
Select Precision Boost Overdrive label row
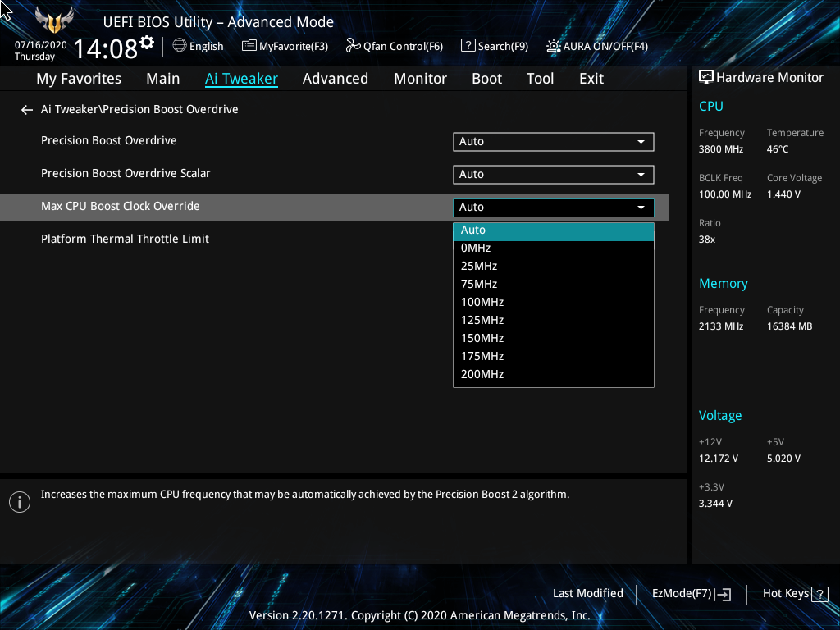[109, 140]
